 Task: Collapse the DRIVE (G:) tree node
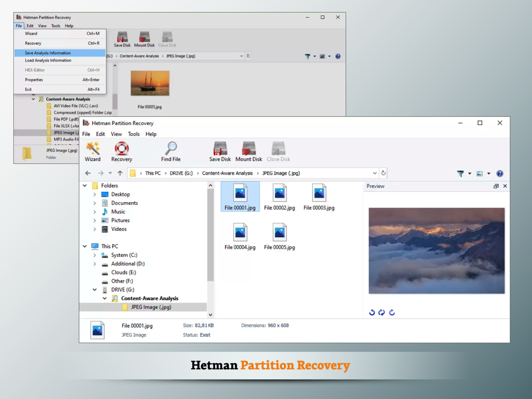tap(94, 290)
